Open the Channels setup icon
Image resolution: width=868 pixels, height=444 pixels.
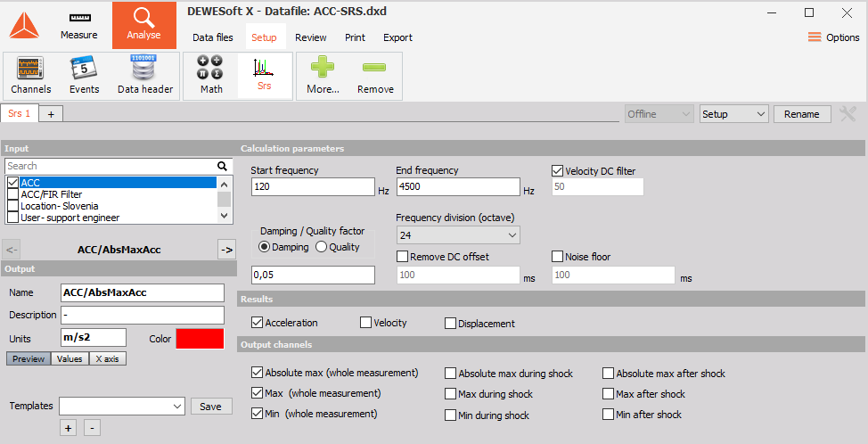pos(31,75)
